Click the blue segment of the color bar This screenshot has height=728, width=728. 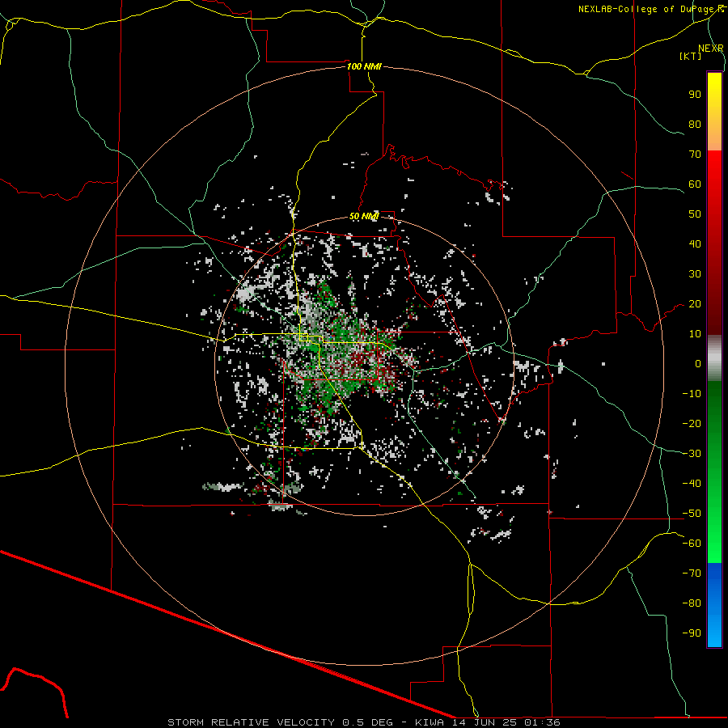click(714, 605)
